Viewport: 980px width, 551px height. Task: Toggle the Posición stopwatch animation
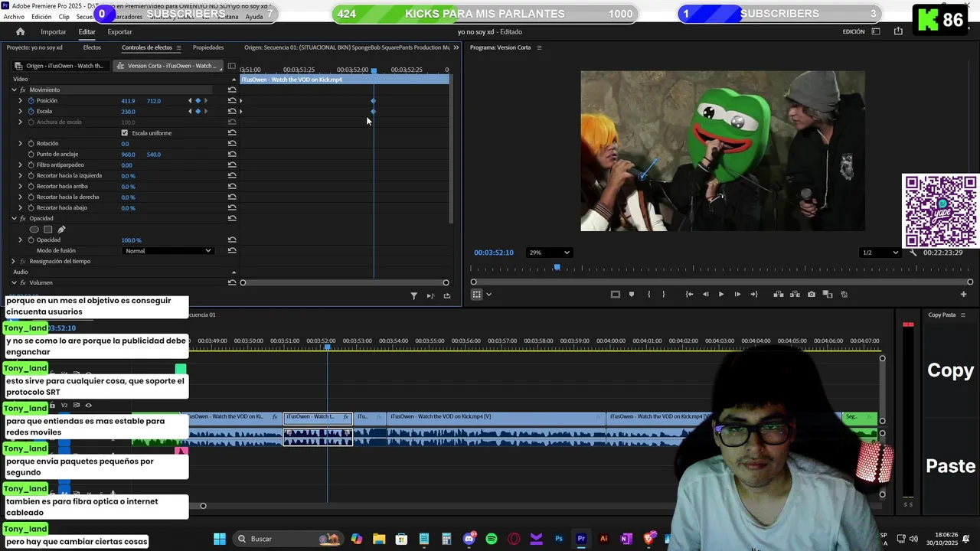click(x=31, y=100)
